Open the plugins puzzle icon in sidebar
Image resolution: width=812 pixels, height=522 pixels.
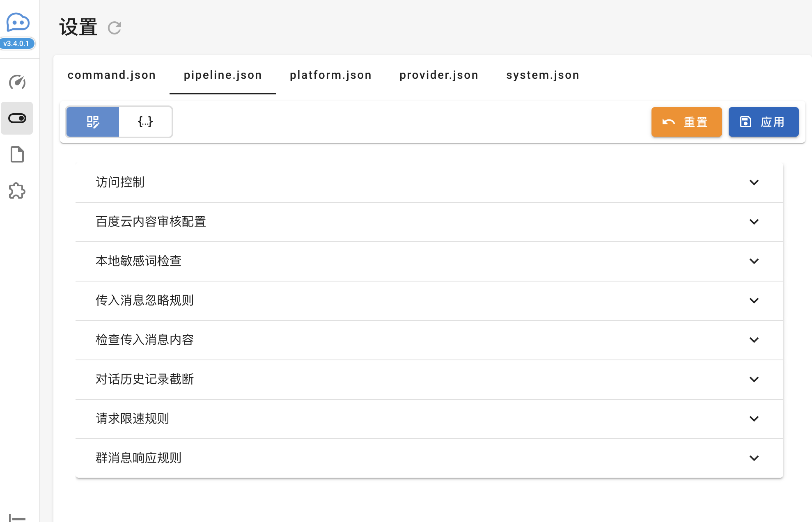tap(17, 191)
